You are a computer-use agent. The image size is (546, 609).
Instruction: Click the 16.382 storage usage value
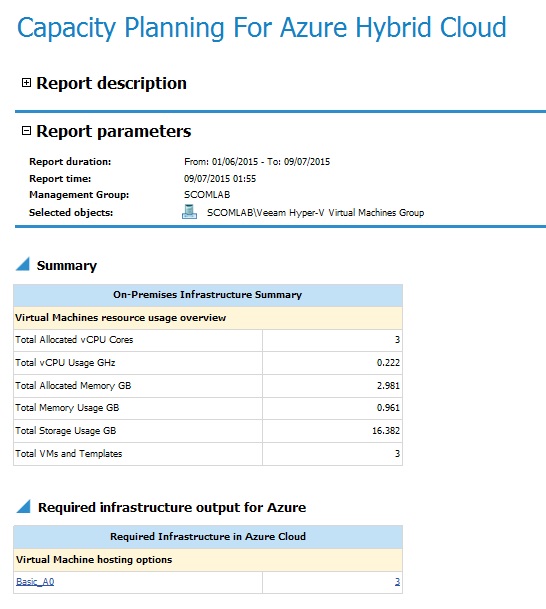pyautogui.click(x=386, y=431)
